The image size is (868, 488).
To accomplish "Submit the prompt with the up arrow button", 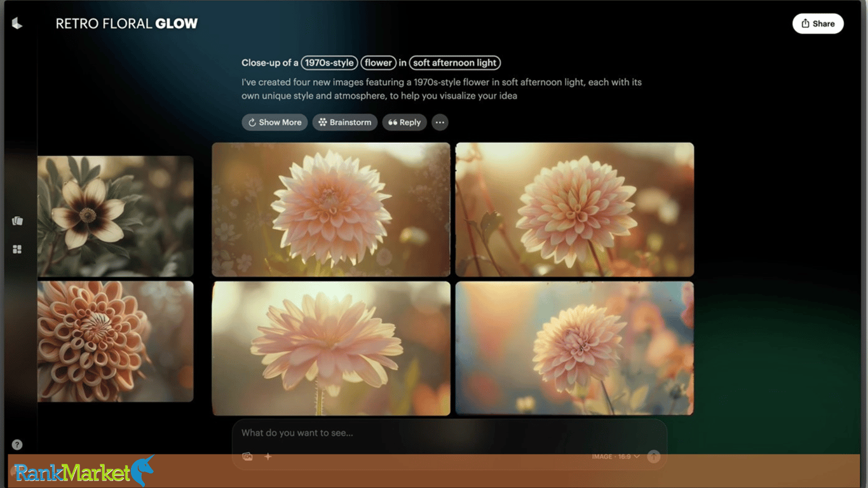I will (653, 456).
